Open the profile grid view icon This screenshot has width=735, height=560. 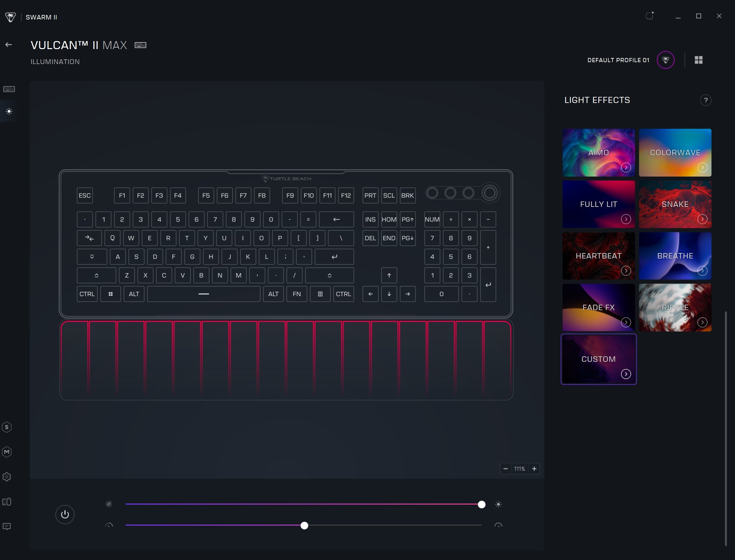[698, 60]
